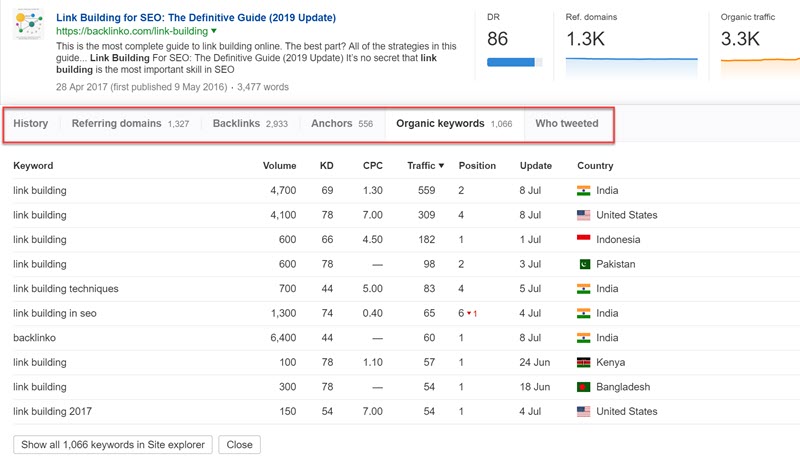800x459 pixels.
Task: Click keyword 'link building 2017'
Action: tap(53, 411)
